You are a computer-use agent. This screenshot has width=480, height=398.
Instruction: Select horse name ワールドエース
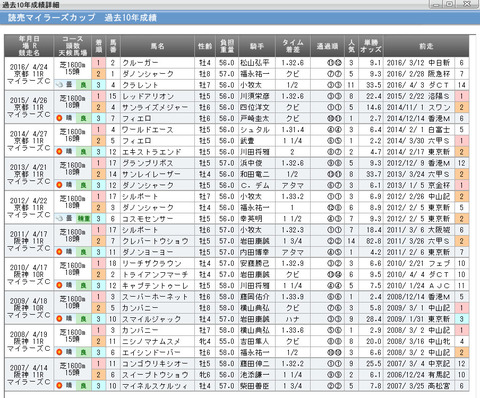click(x=148, y=130)
